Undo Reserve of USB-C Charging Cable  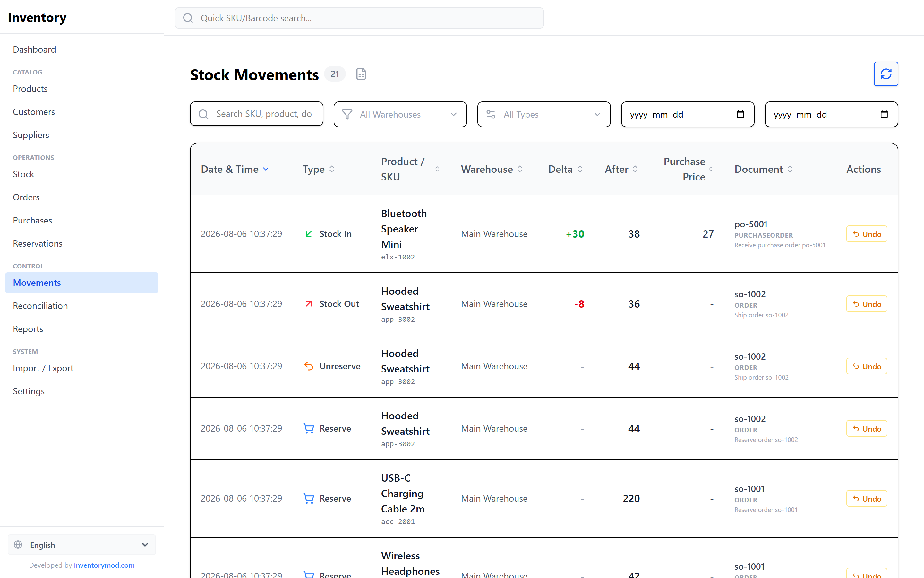[x=866, y=498]
